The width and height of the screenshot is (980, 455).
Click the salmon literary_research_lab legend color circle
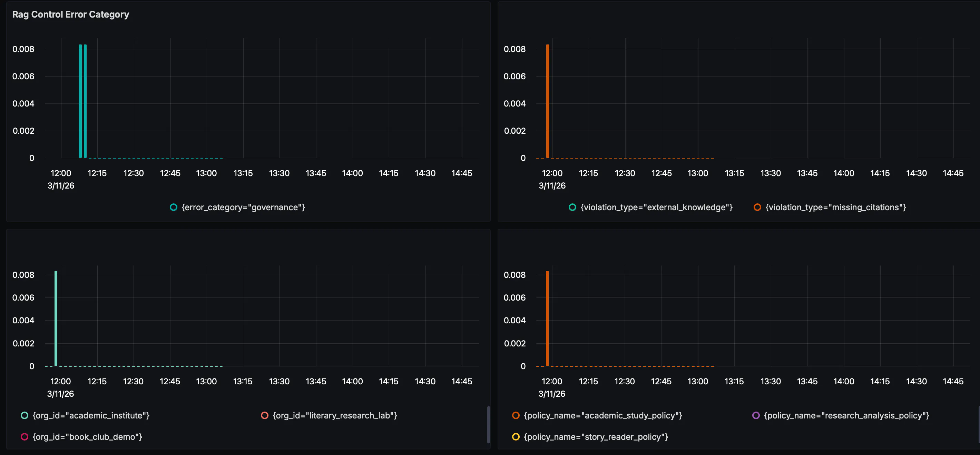(x=265, y=415)
